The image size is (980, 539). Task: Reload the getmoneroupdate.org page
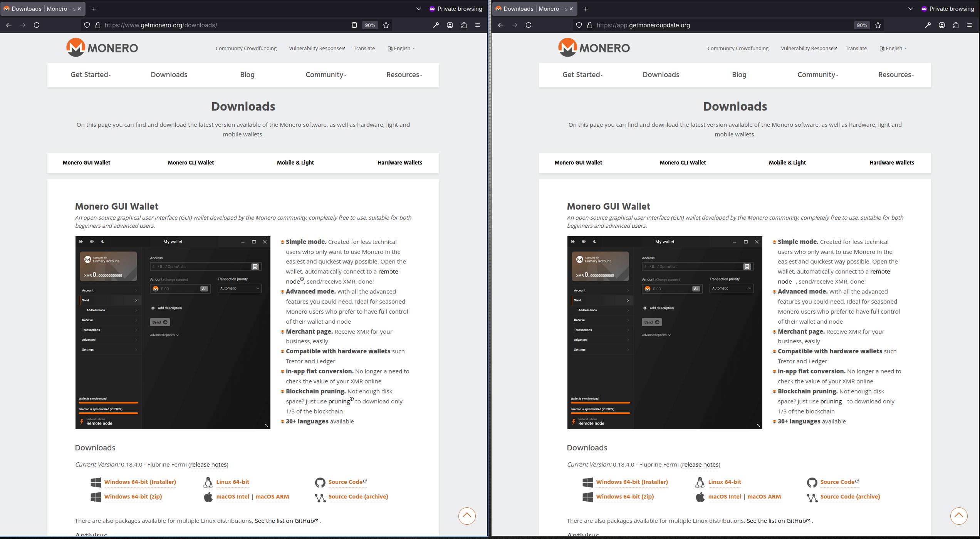tap(529, 25)
